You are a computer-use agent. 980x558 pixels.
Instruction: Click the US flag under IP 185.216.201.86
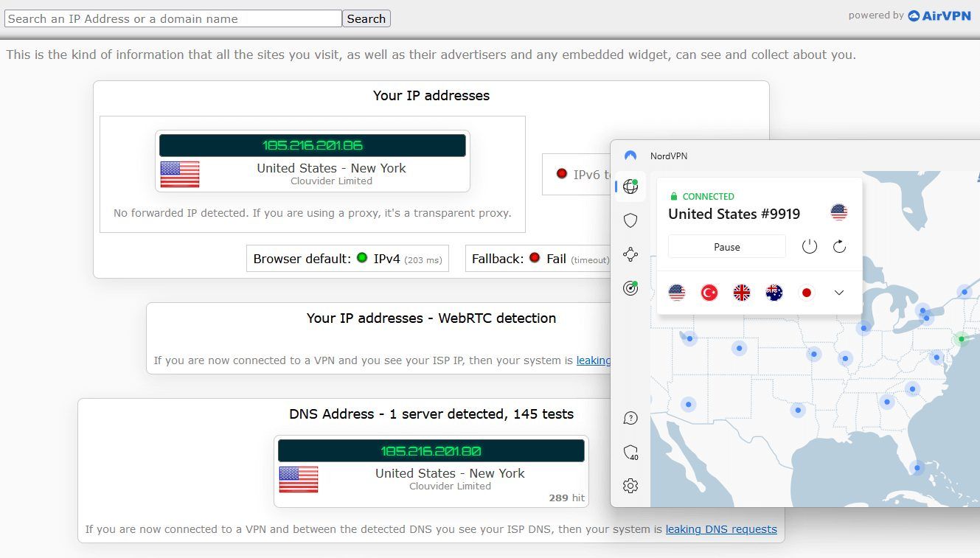click(180, 174)
